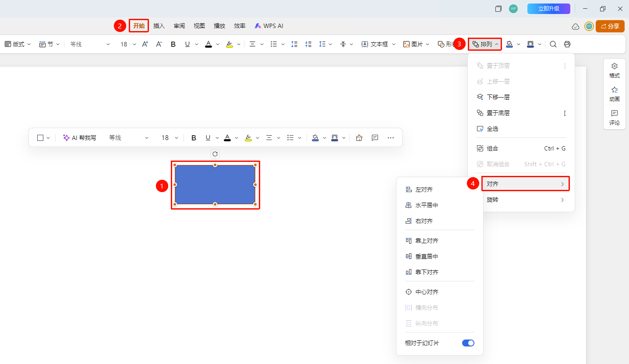Click the Bold icon in the top ribbon
Viewport: 629px width, 364px height.
click(173, 44)
